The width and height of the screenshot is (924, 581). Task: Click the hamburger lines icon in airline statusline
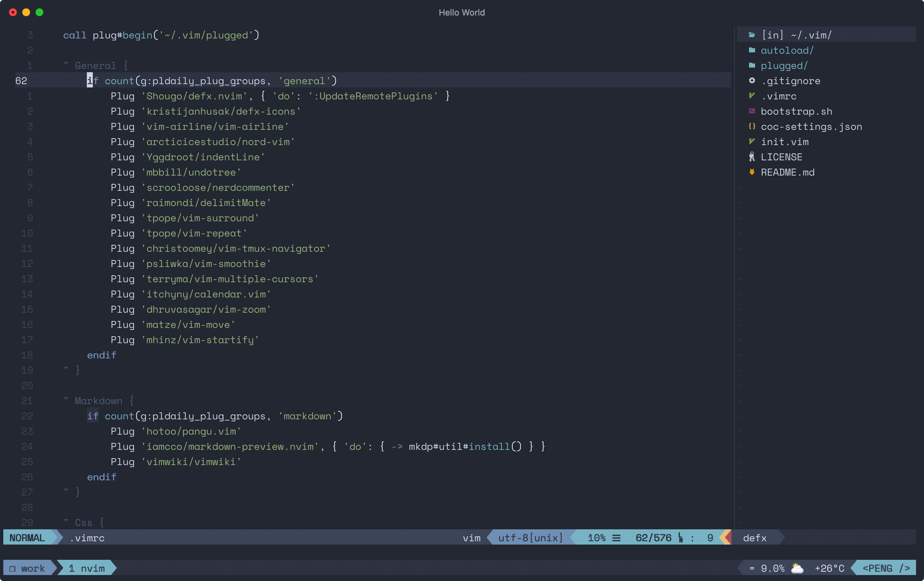616,538
